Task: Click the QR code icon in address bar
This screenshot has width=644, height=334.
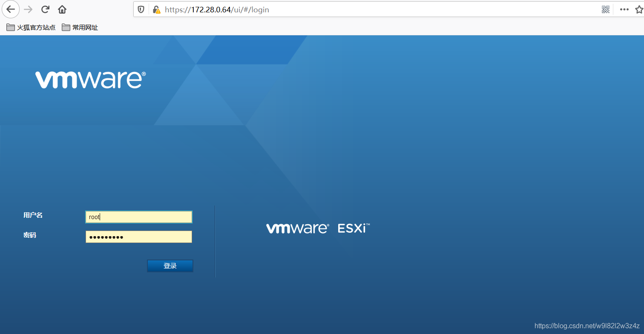Action: pos(606,9)
